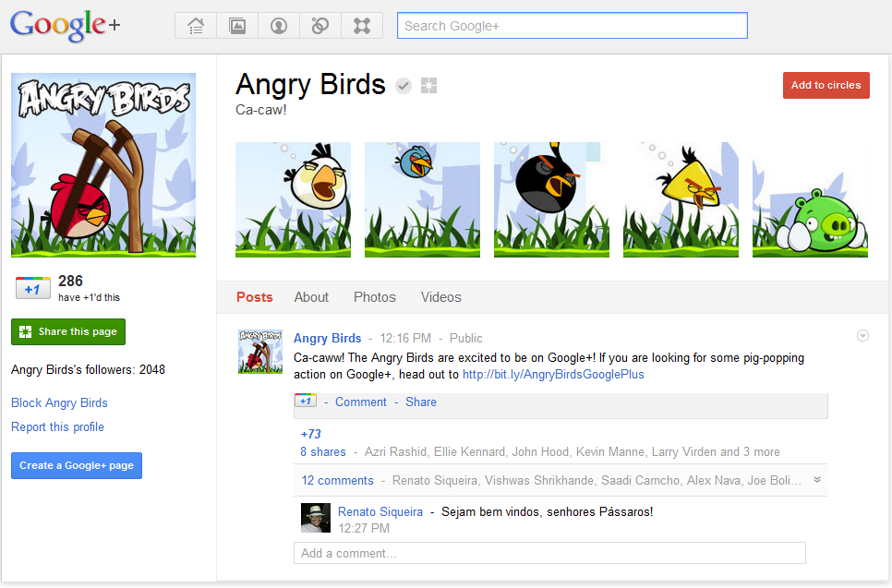Click the Share this page button
This screenshot has width=892, height=588.
tap(68, 331)
